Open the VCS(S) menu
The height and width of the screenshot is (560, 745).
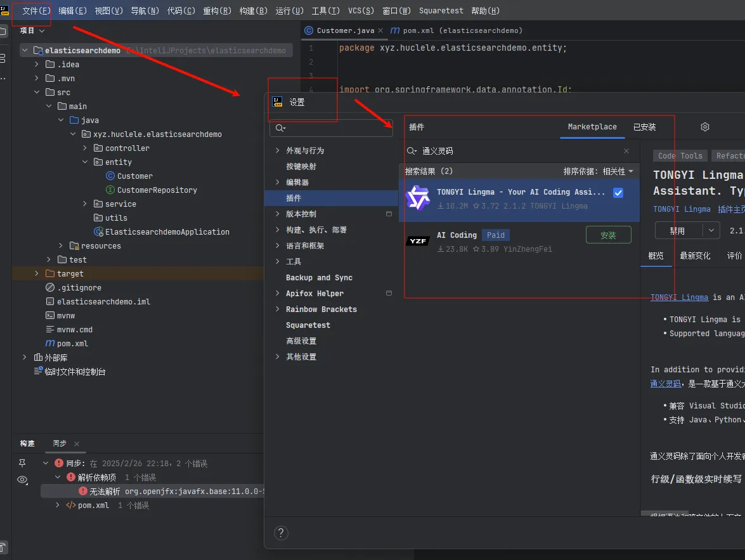[361, 10]
